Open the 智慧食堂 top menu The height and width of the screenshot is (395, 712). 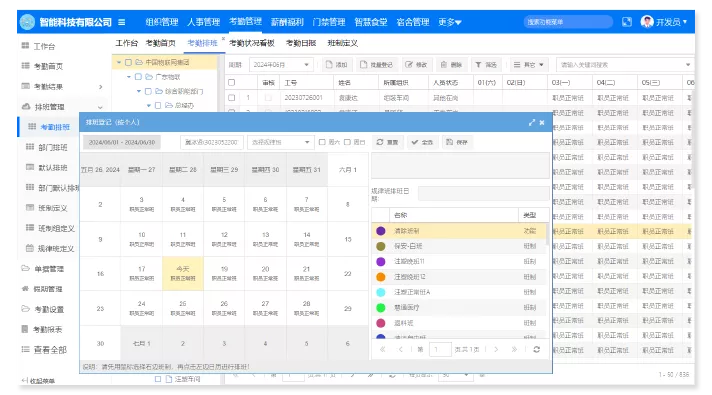pos(371,22)
